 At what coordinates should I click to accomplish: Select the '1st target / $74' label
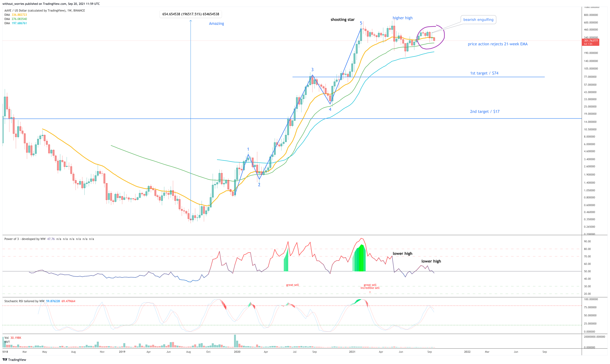click(484, 73)
